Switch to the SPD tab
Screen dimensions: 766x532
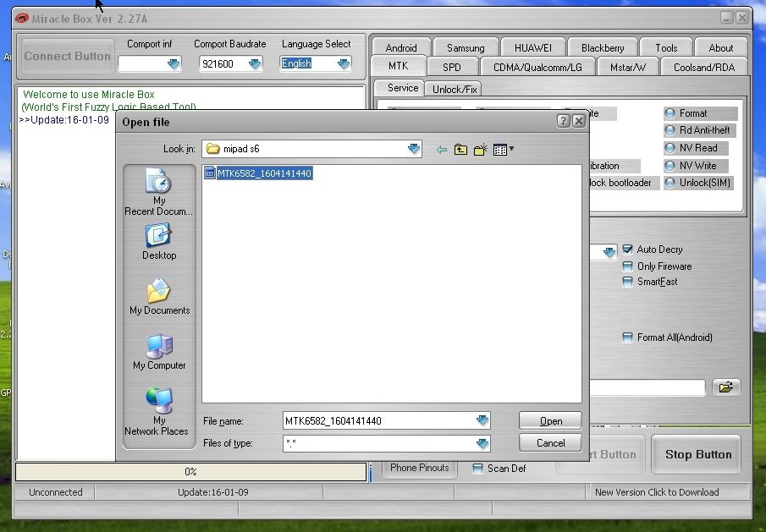[x=452, y=68]
